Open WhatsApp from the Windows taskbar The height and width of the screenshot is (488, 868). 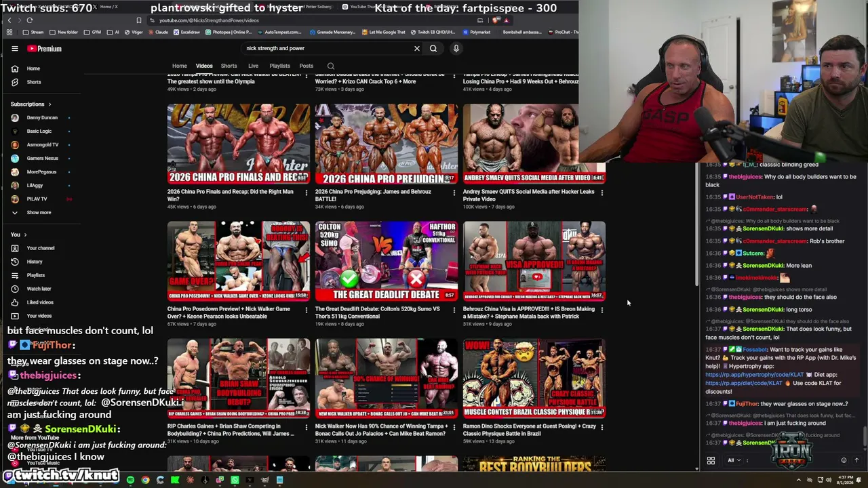point(235,480)
